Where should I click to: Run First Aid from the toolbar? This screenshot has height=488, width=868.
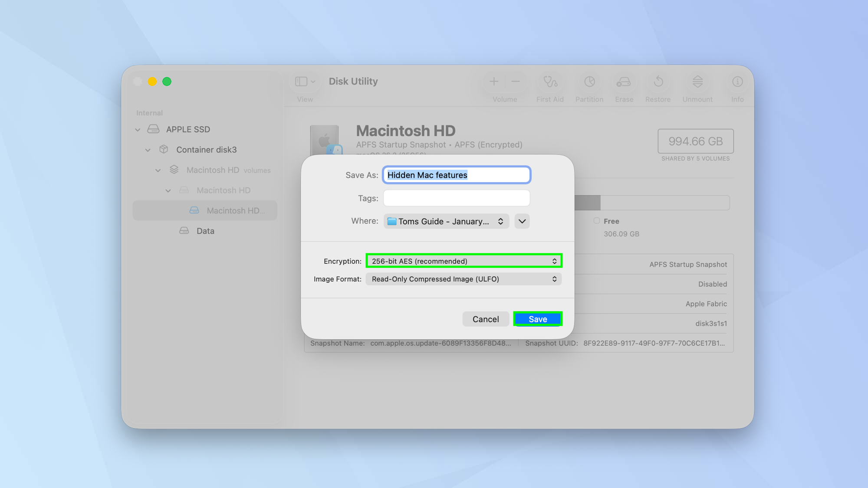[550, 85]
